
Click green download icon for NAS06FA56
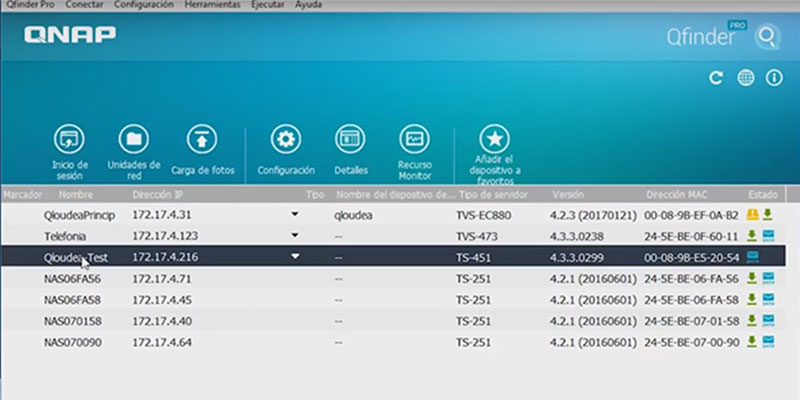[x=752, y=279]
